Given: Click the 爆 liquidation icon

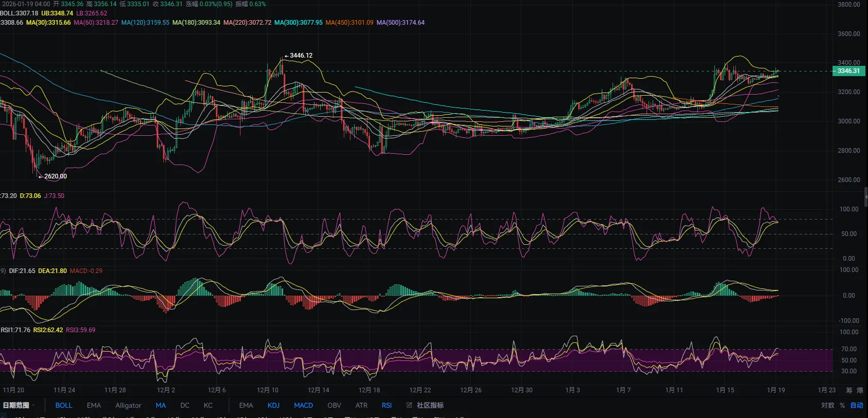Looking at the screenshot, I should [860, 390].
